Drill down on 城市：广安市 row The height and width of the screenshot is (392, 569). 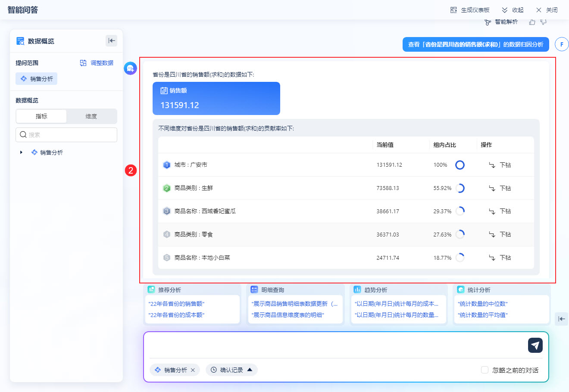click(x=500, y=165)
